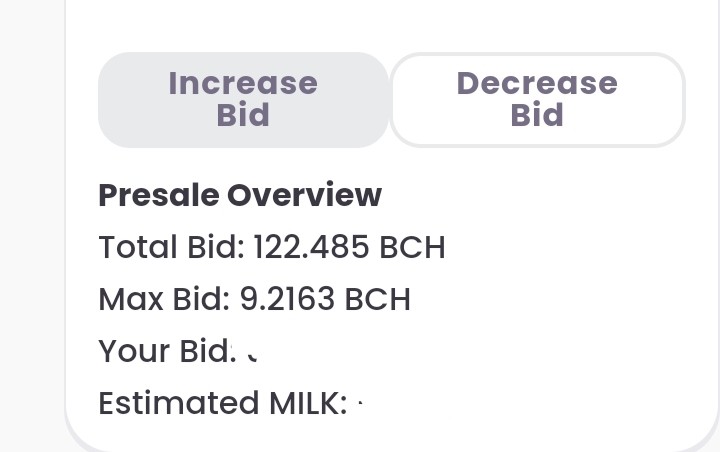The image size is (720, 452).
Task: Click the 122.485 total bid amount
Action: 311,247
